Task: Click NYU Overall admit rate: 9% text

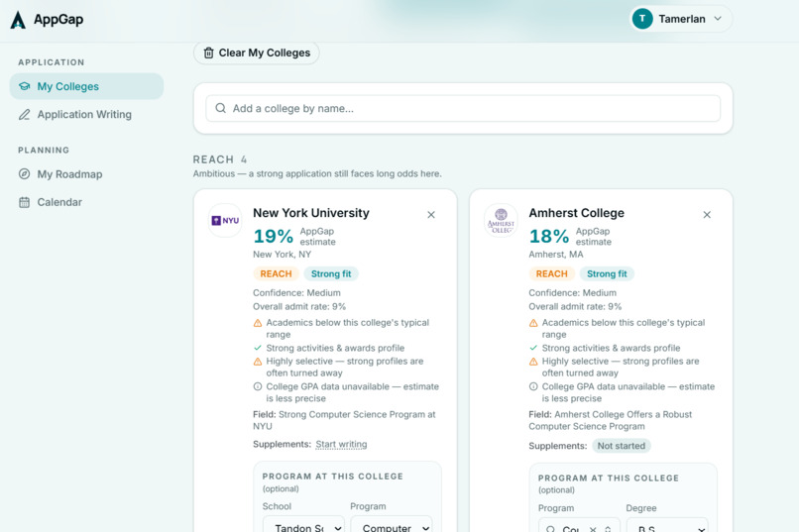Action: [299, 306]
